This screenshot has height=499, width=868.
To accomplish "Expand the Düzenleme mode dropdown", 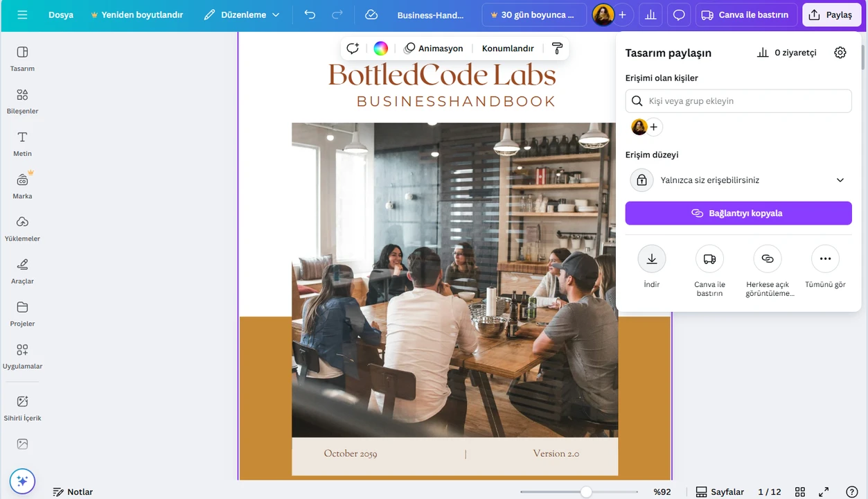I will 242,15.
